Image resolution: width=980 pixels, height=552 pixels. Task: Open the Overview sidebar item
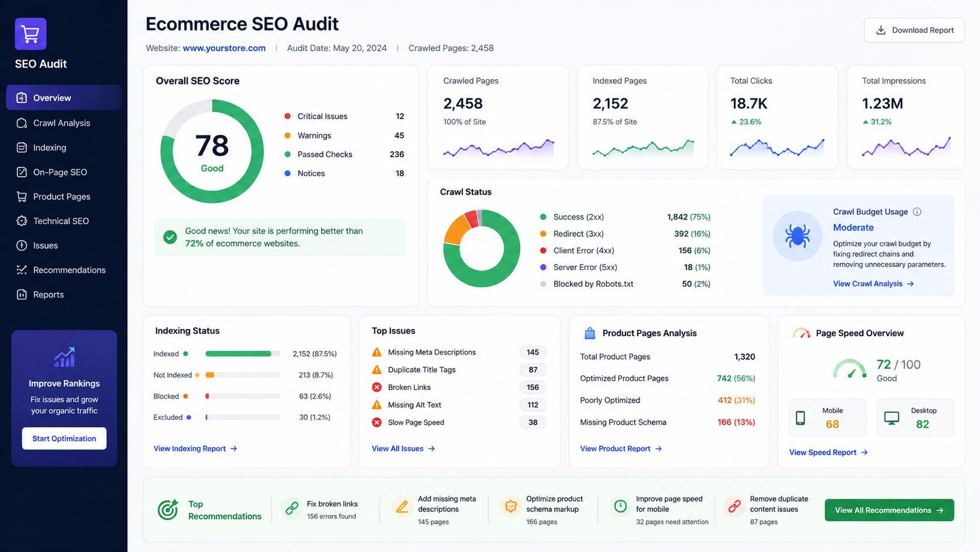click(64, 97)
